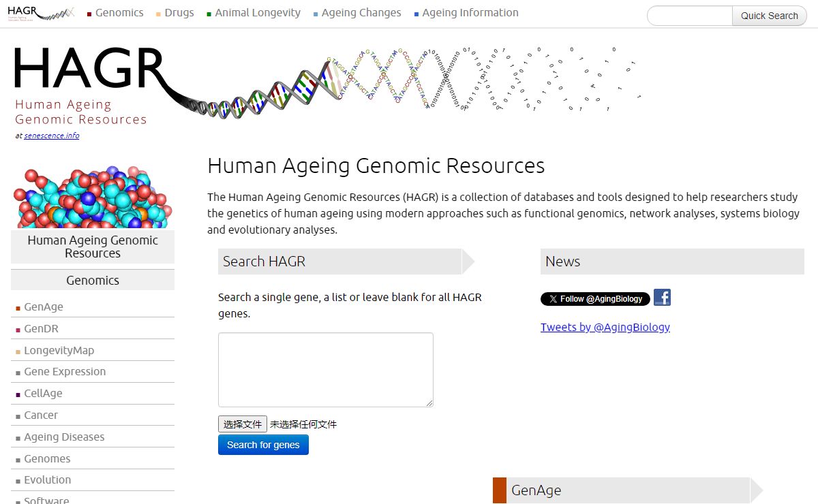818x504 pixels.
Task: Open the Tweets by @AgingBiology link
Action: 605,327
